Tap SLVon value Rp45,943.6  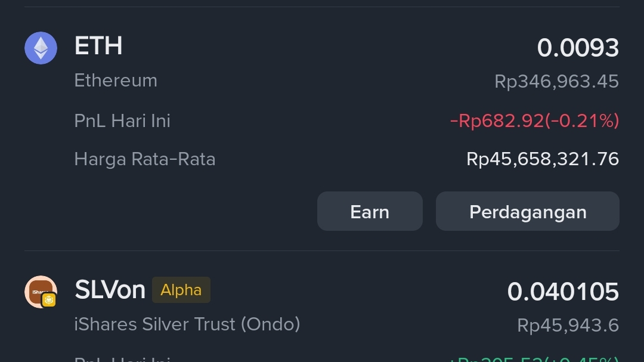click(x=567, y=326)
